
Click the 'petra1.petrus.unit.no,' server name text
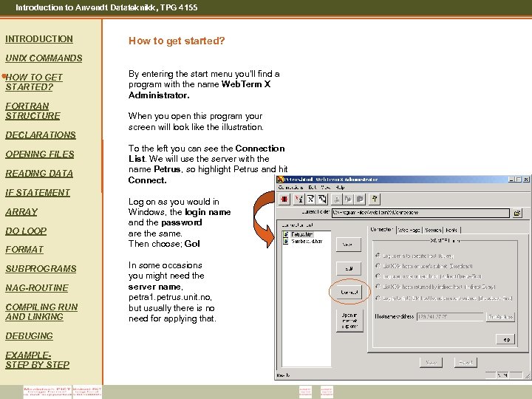click(171, 297)
